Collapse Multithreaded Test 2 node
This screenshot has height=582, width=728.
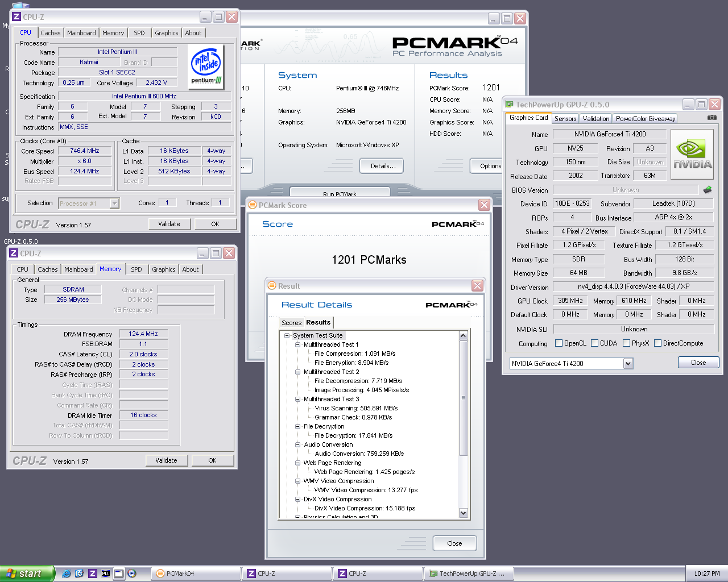[x=297, y=372]
